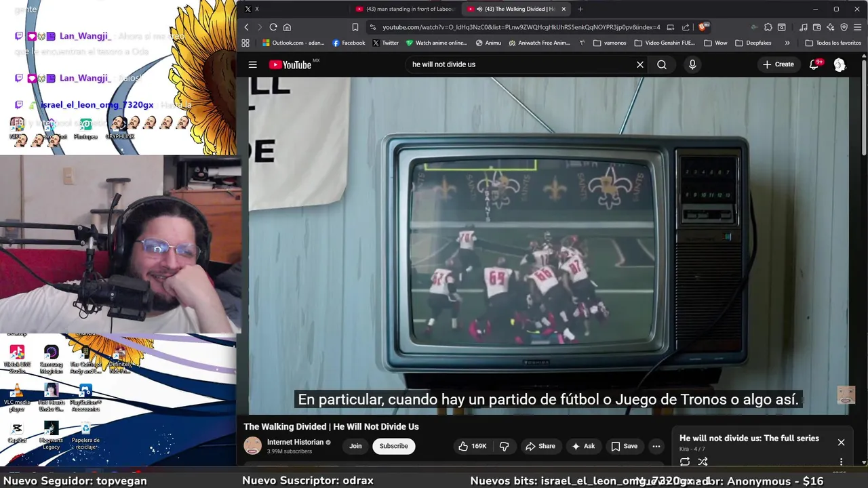Image resolution: width=868 pixels, height=488 pixels.
Task: Open the Twitter bookmark
Action: click(385, 43)
